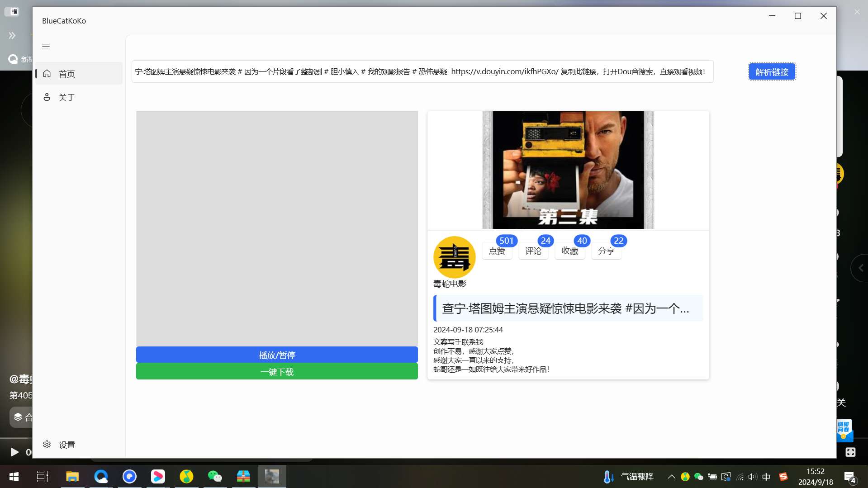
Task: Click the person icon beside 关于
Action: (47, 97)
